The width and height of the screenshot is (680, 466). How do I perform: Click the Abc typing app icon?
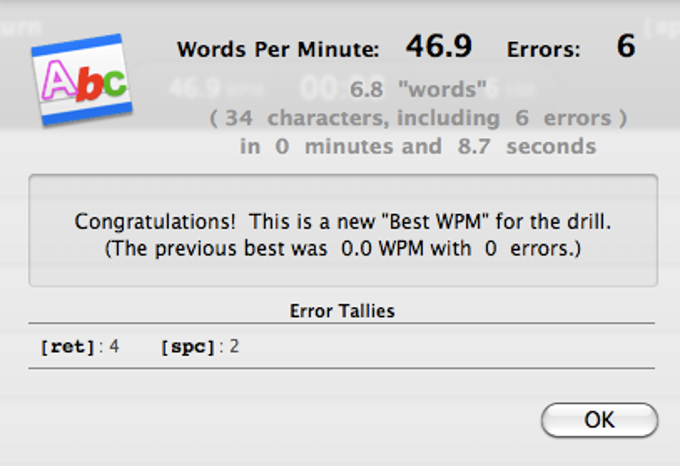point(82,79)
